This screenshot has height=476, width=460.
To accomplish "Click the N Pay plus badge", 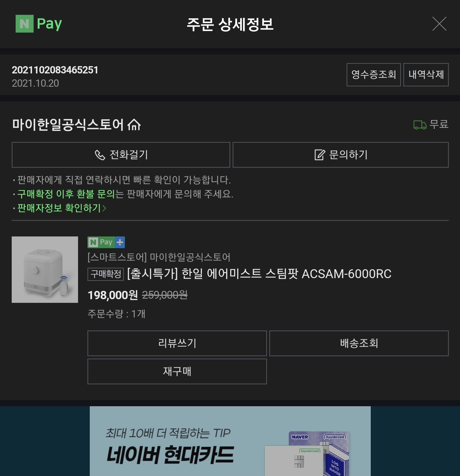I will [106, 242].
